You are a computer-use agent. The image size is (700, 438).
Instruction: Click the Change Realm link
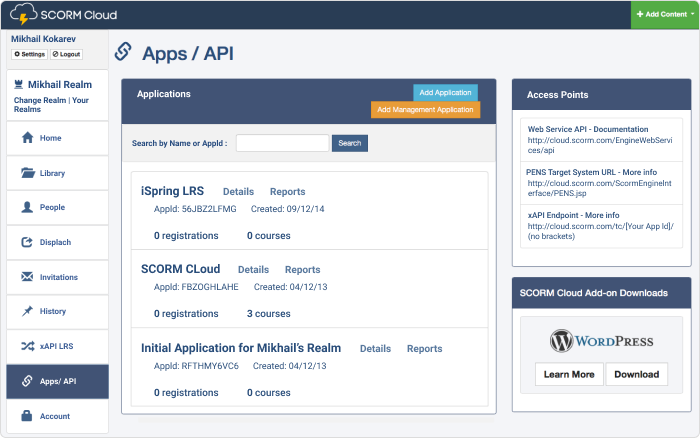(39, 101)
